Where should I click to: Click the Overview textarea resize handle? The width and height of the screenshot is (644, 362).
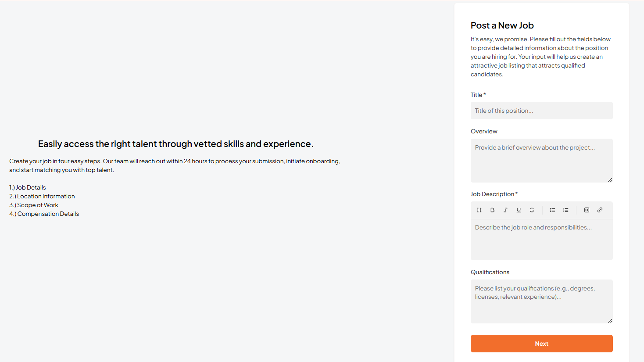pos(610,180)
